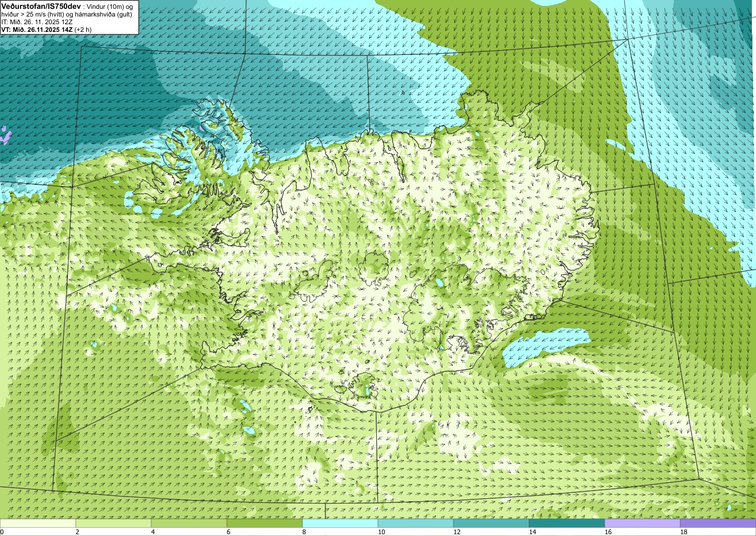Click the 10–12 m/s turquoise legend swatch
Image resolution: width=756 pixels, height=536 pixels.
click(x=416, y=523)
